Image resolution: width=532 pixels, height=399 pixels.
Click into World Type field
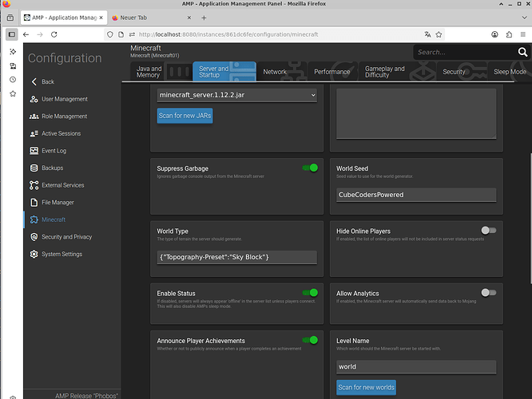tap(236, 257)
